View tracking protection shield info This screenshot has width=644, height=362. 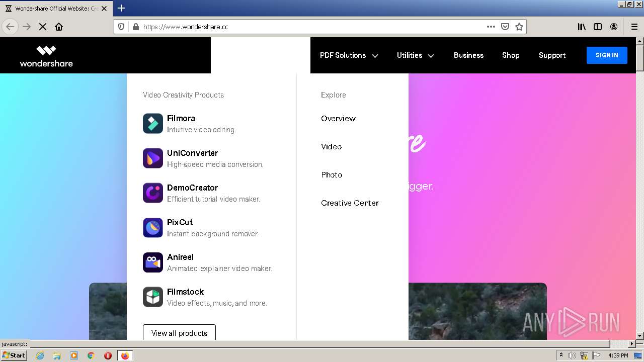coord(121,27)
